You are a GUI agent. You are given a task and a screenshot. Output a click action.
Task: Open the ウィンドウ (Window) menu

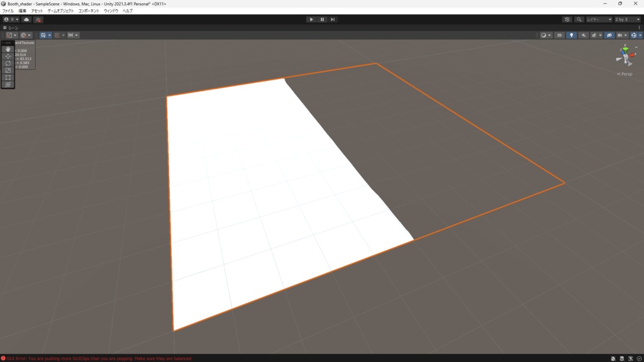coord(111,11)
